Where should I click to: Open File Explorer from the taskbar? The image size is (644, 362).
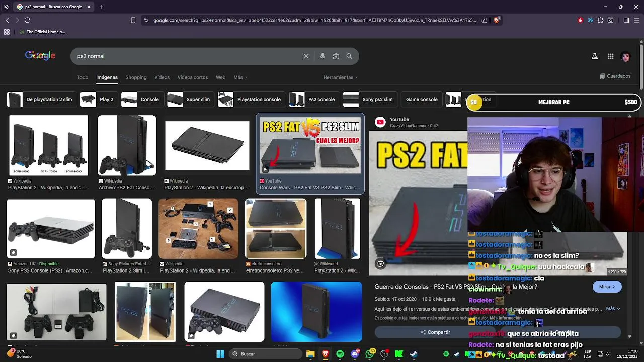(310, 354)
